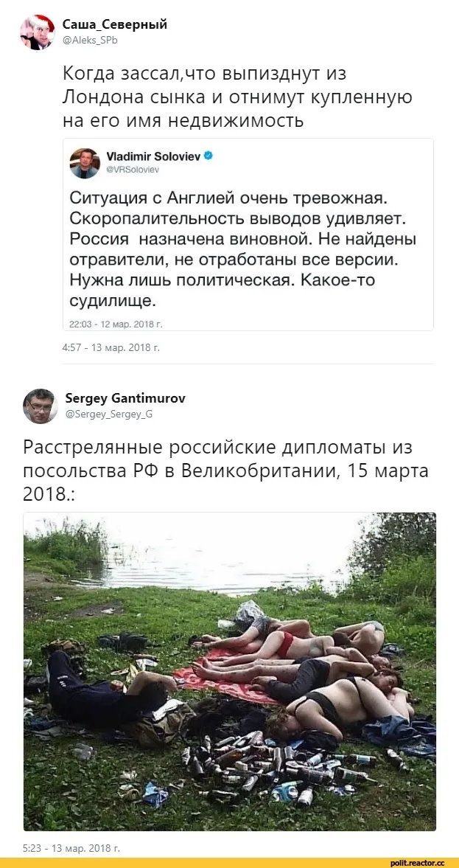Visit the @Sergey_Sergey_G handle

point(109,414)
